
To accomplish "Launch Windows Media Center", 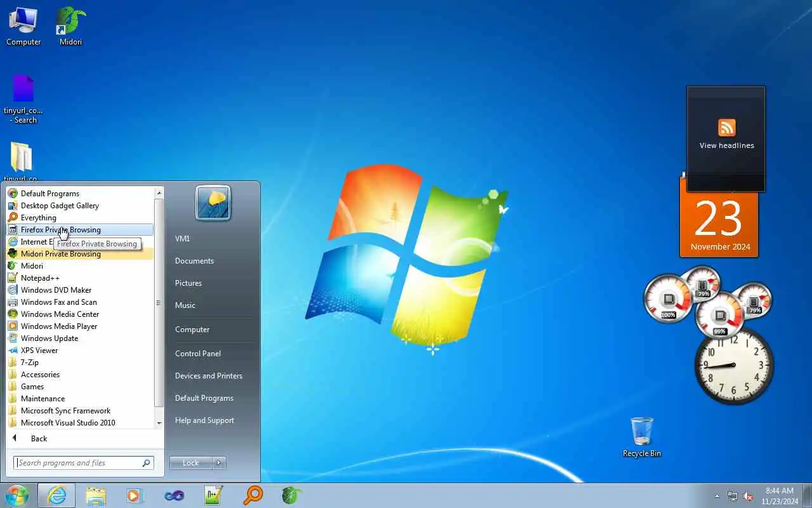I will [x=80, y=314].
